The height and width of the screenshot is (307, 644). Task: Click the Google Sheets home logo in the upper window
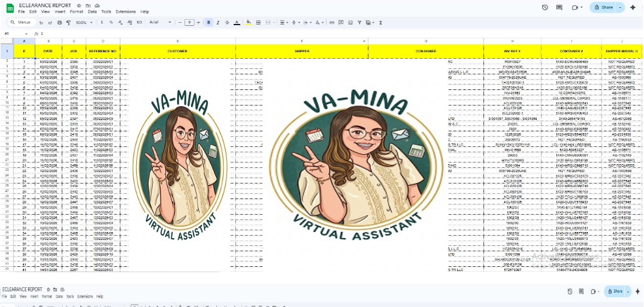tap(10, 8)
